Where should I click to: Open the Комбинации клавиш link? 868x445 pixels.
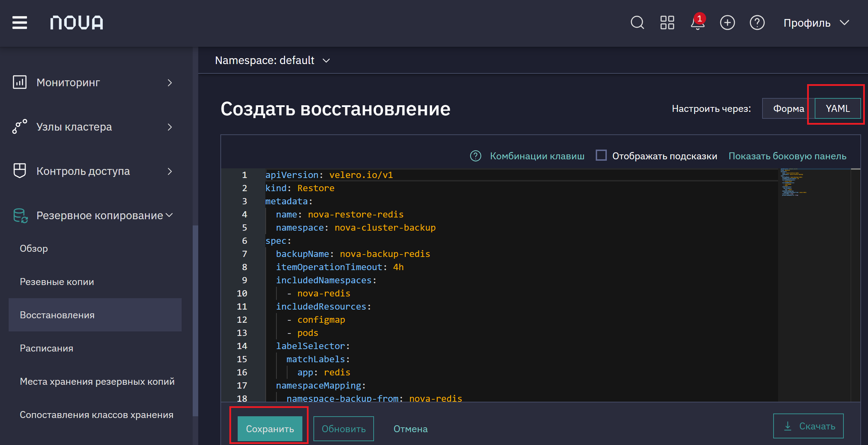(537, 156)
